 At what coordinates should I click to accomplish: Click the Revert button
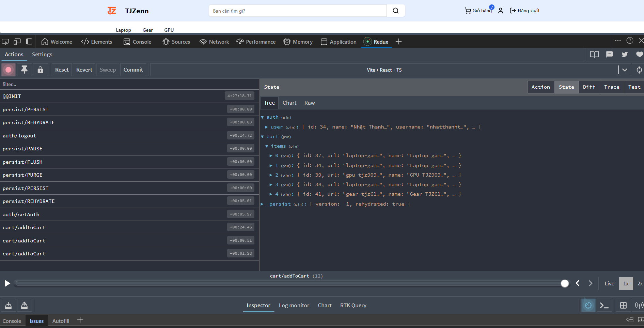(x=84, y=70)
